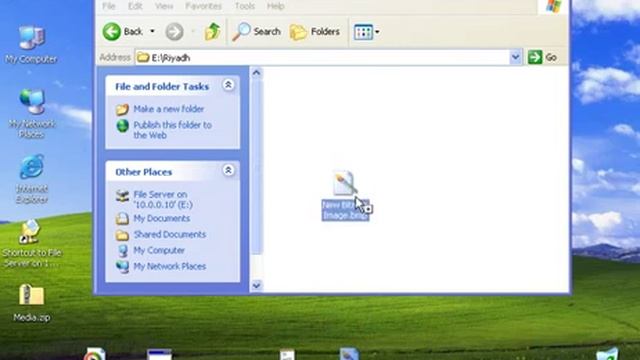Open the View menu
640x360 pixels.
(164, 6)
